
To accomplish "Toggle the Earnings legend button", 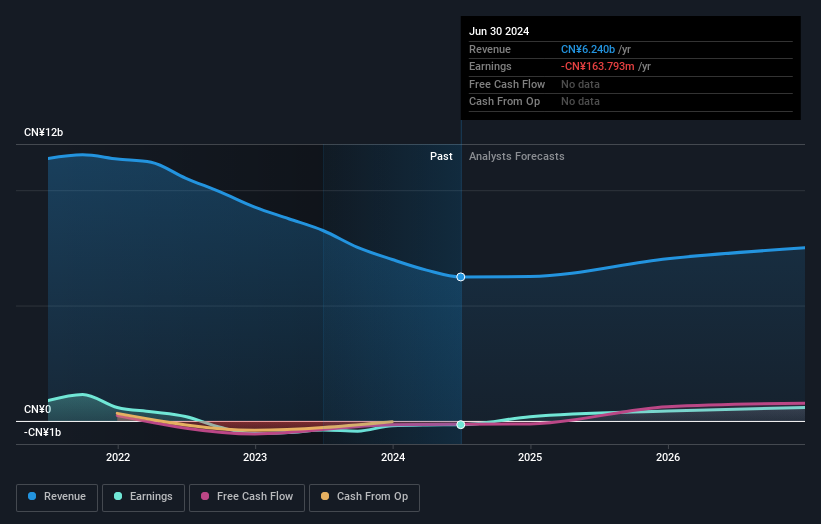I will [x=143, y=497].
